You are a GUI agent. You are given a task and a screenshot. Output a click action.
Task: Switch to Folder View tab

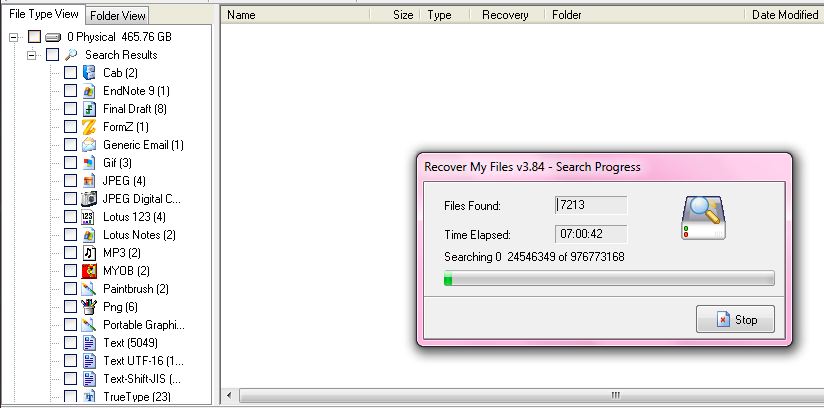coord(118,16)
